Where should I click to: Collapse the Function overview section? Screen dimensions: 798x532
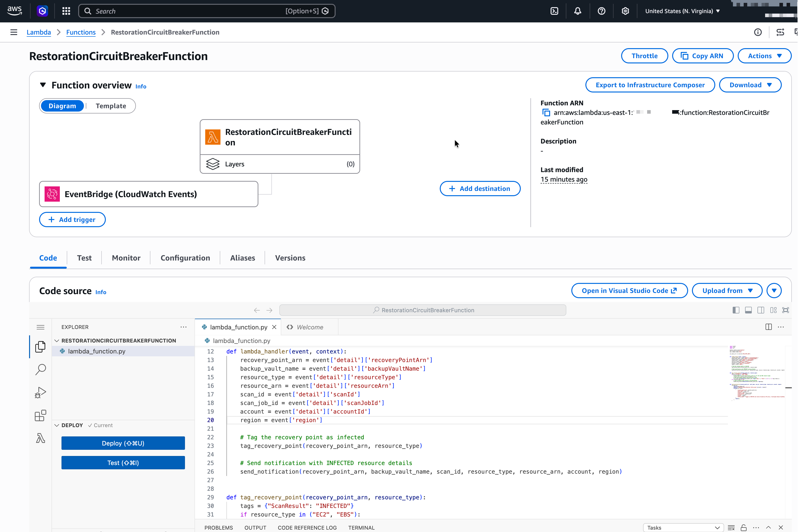click(x=43, y=85)
